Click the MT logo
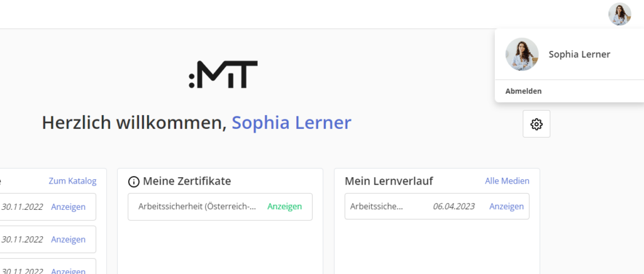The height and width of the screenshot is (274, 644). (223, 74)
